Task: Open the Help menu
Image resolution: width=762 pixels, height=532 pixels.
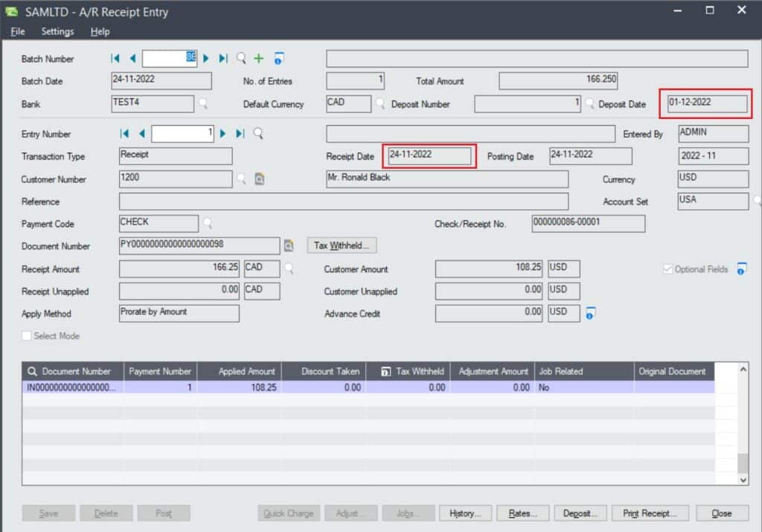Action: pos(100,31)
